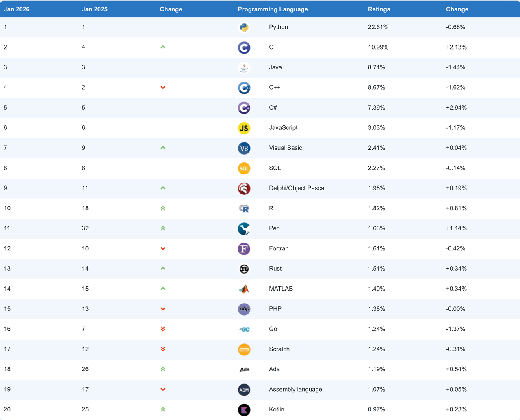Click the Java coffee cup icon

pos(244,67)
